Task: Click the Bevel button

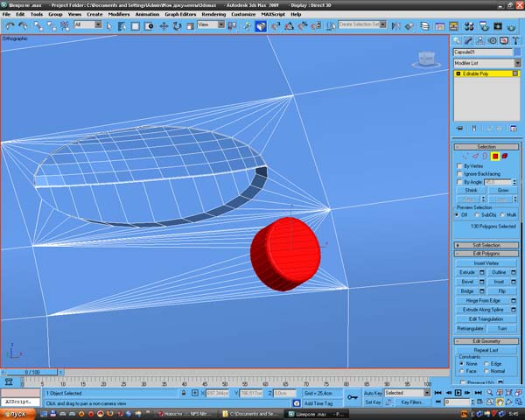Action: (x=466, y=282)
